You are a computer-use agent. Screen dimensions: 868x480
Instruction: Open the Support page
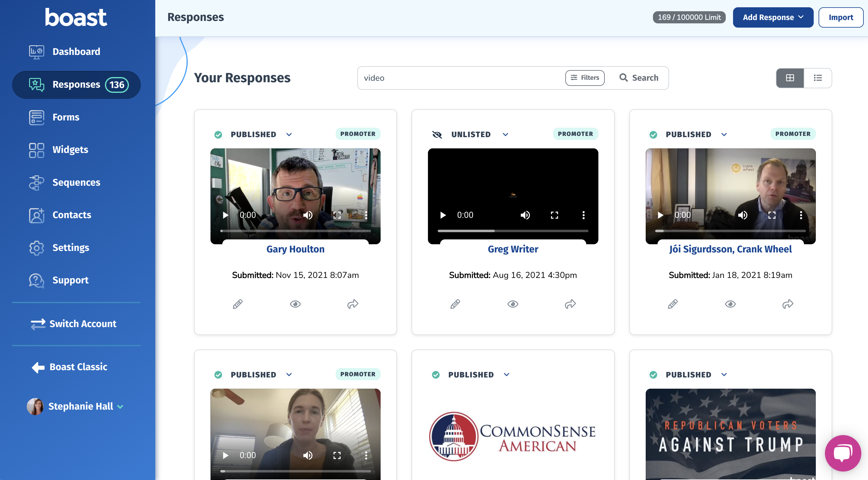coord(70,280)
